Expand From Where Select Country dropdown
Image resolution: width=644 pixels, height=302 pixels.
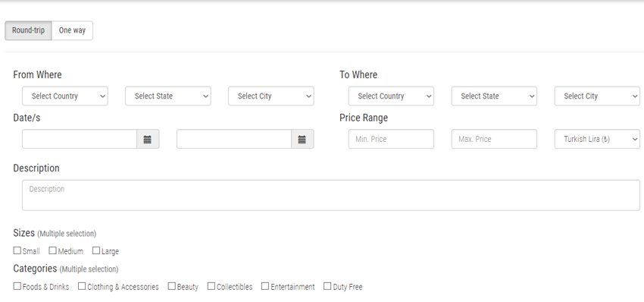[x=65, y=96]
